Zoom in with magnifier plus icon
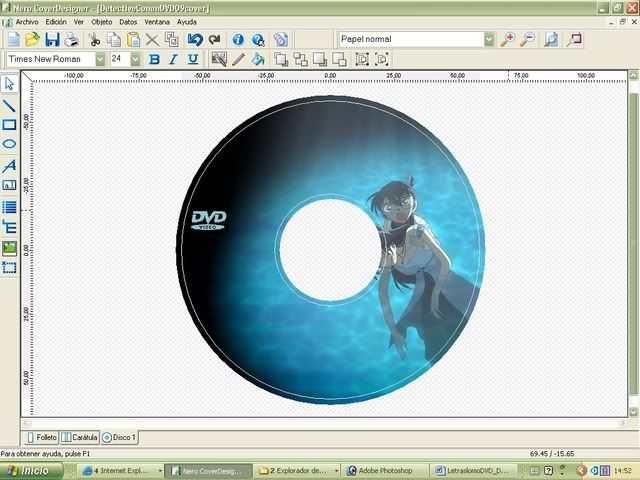640x480 pixels. pos(508,39)
